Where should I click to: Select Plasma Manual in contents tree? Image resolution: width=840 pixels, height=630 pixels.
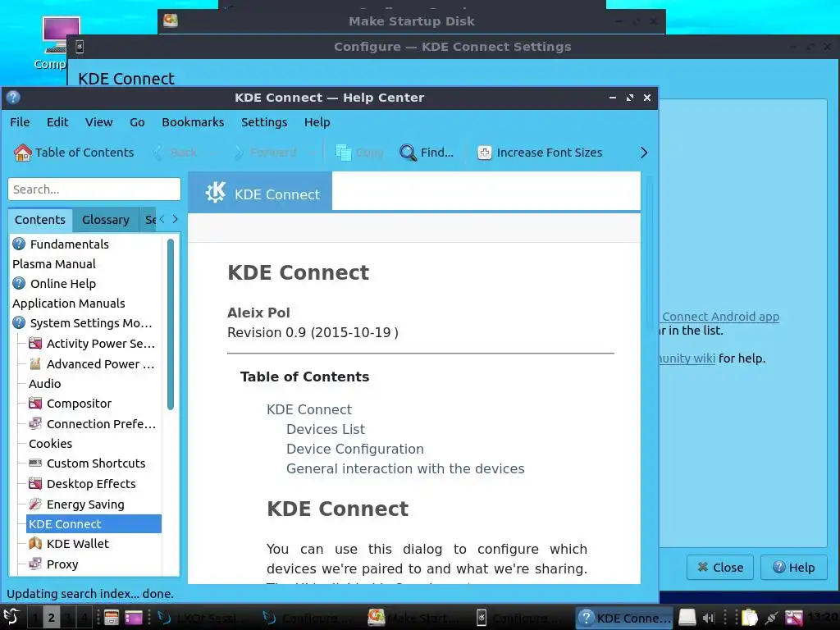point(54,263)
